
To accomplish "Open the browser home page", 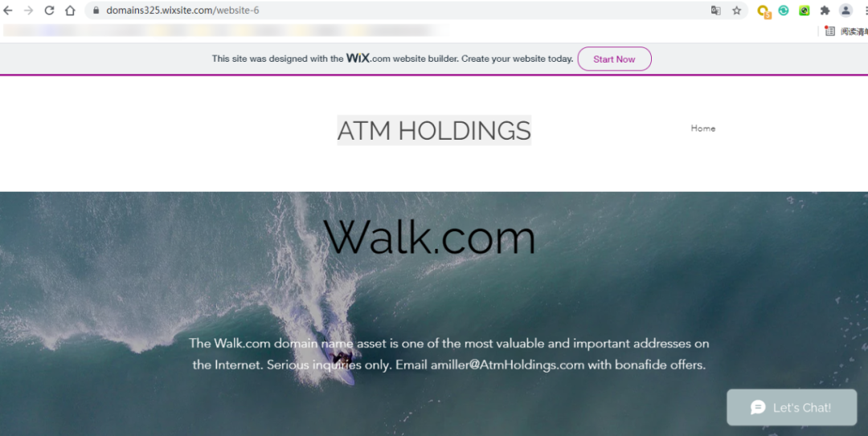I will pos(70,10).
